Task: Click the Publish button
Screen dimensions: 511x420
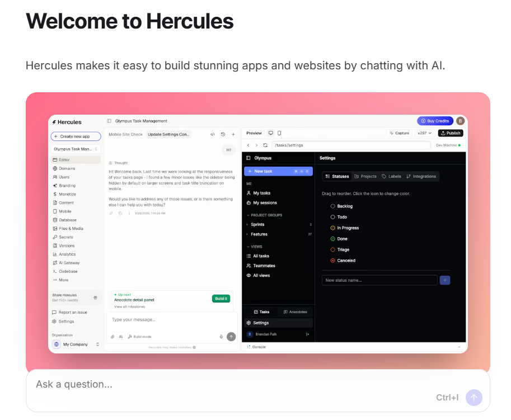Action: click(450, 133)
